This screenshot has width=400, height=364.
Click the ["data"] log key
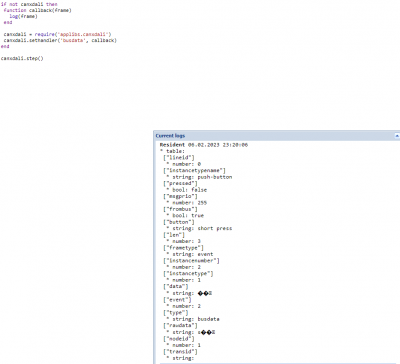click(x=176, y=286)
